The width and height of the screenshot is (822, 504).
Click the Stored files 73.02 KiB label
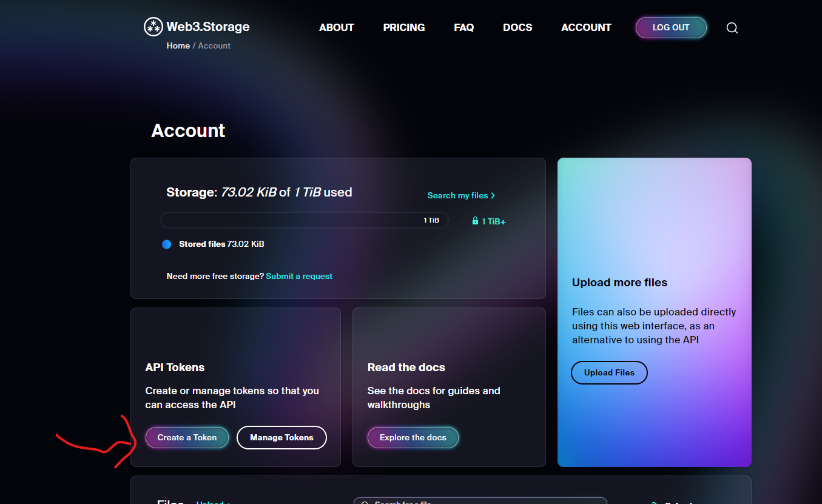point(221,244)
